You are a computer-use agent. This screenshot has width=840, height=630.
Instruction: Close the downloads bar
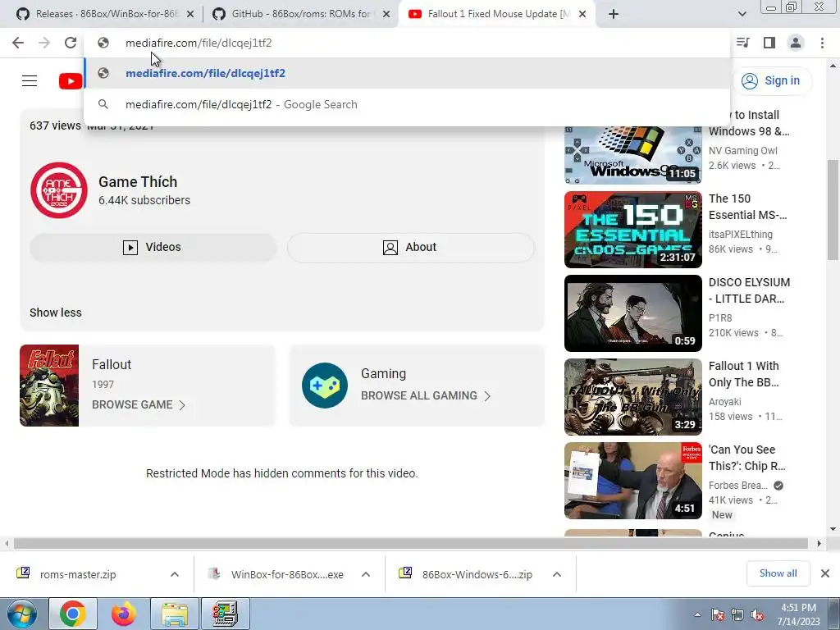tap(825, 573)
